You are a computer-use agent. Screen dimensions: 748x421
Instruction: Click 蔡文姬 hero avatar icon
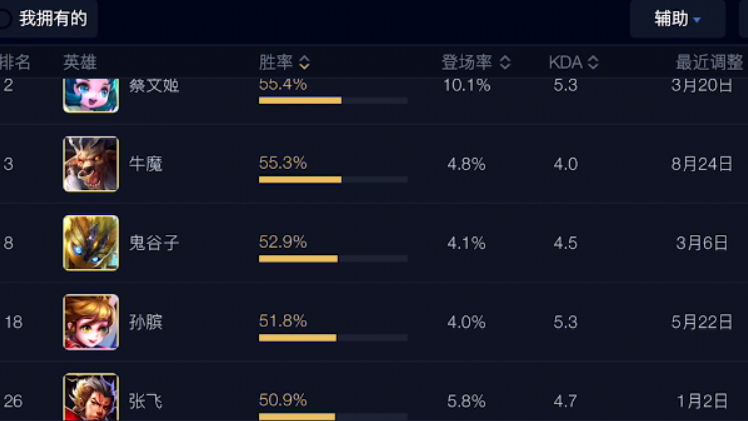click(x=91, y=95)
